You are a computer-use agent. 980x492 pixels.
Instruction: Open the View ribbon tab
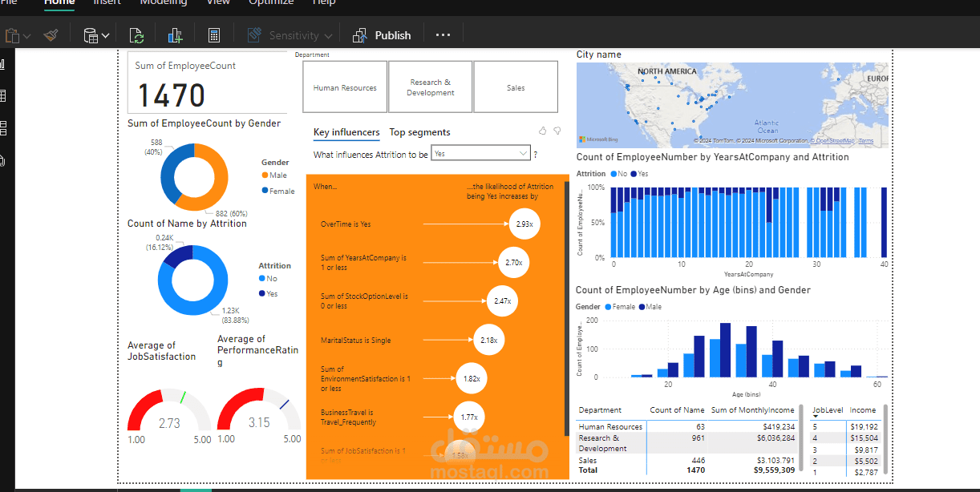point(218,3)
